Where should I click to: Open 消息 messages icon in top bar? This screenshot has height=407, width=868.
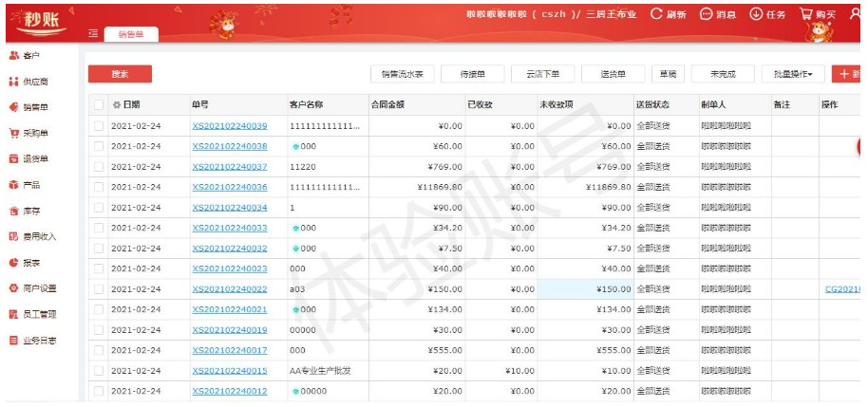706,15
